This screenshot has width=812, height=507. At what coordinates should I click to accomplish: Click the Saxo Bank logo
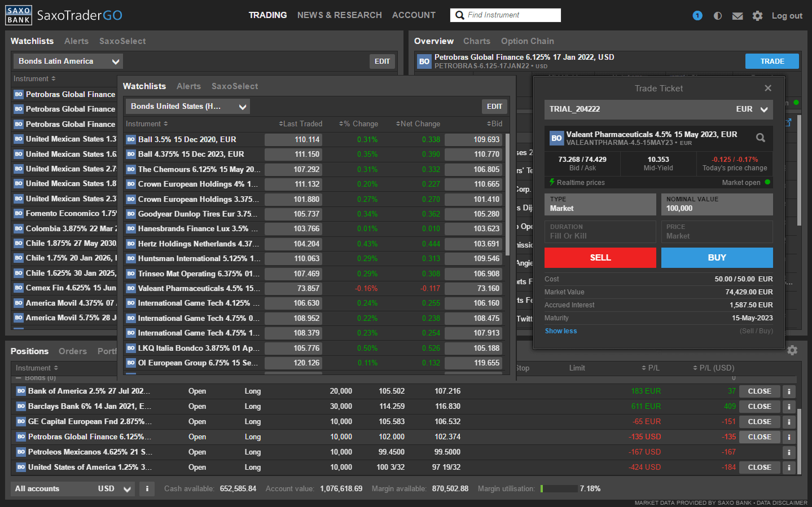coord(19,15)
